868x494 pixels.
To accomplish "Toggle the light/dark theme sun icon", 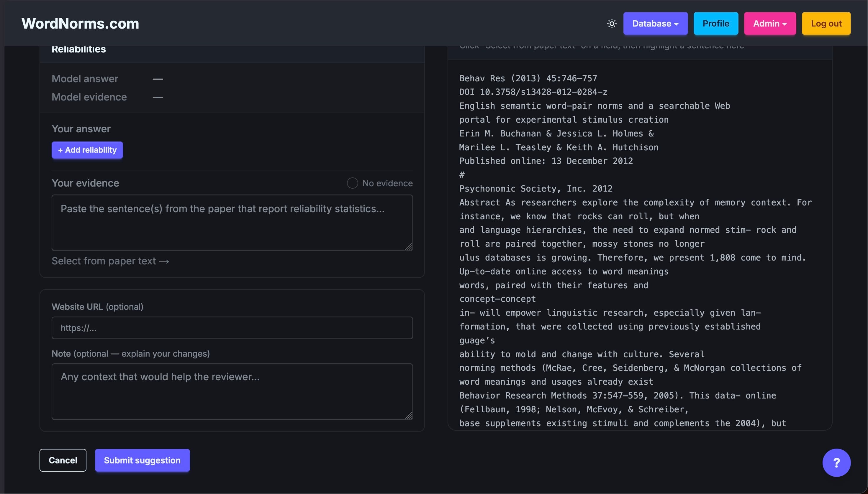I will coord(612,23).
